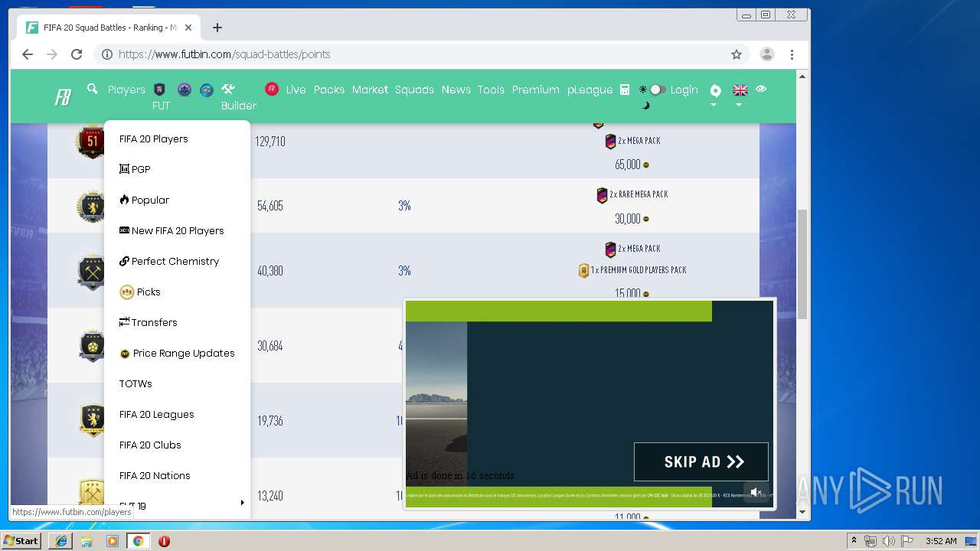
Task: Open the calculator icon in navbar
Action: pyautogui.click(x=625, y=90)
